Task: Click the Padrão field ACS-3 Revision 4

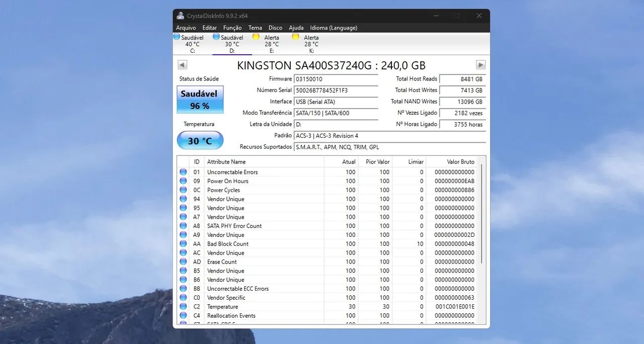Action: [389, 136]
